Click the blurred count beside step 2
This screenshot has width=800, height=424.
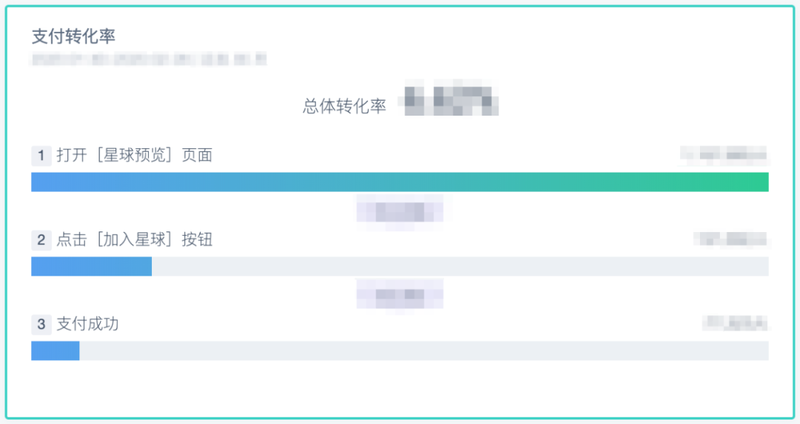click(x=731, y=239)
